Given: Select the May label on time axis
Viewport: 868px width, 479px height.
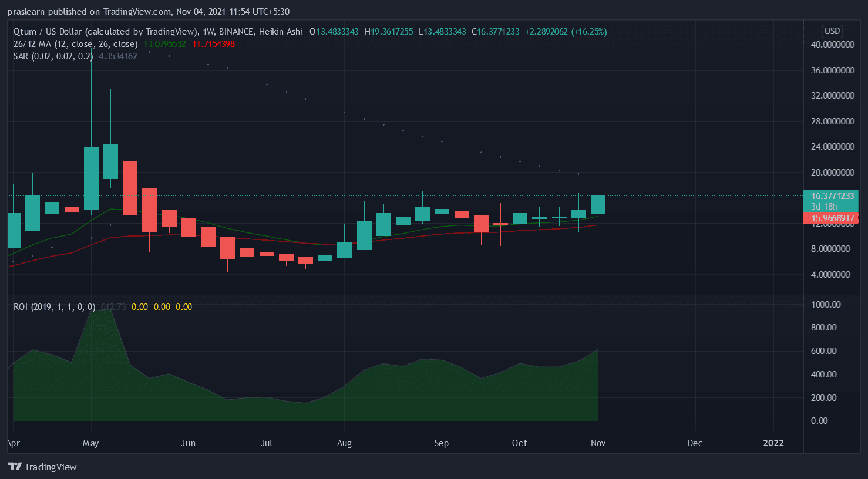Looking at the screenshot, I should 90,443.
